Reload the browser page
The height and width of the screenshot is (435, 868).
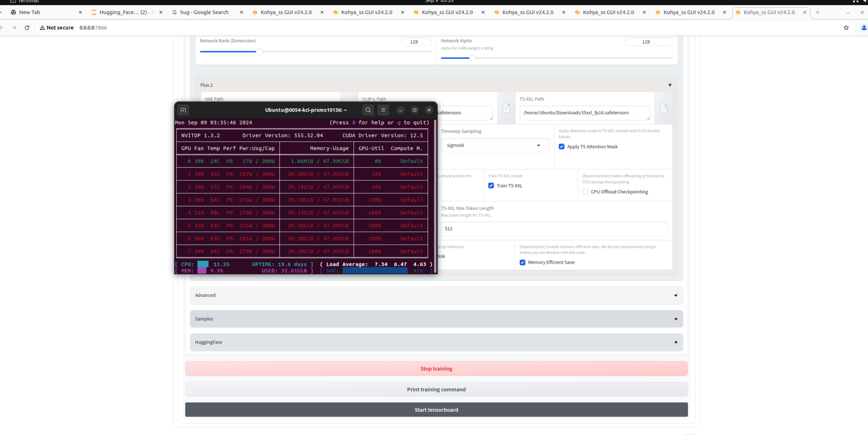pyautogui.click(x=27, y=28)
